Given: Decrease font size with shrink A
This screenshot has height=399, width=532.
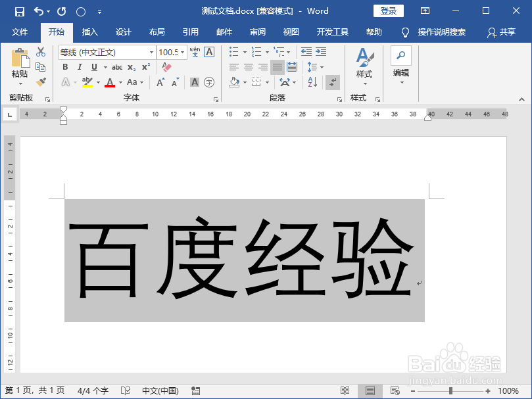Looking at the screenshot, I should click(x=176, y=82).
